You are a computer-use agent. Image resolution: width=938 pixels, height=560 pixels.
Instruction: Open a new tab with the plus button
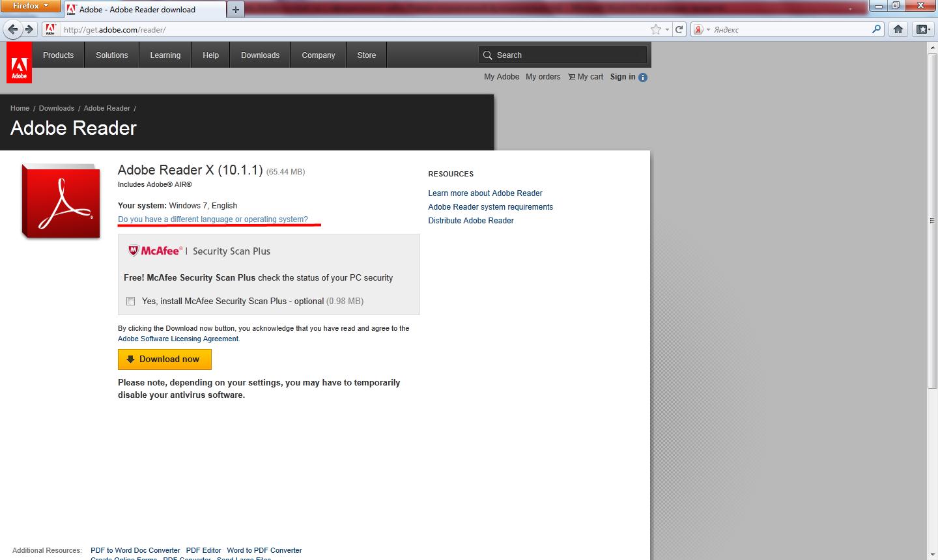[235, 9]
